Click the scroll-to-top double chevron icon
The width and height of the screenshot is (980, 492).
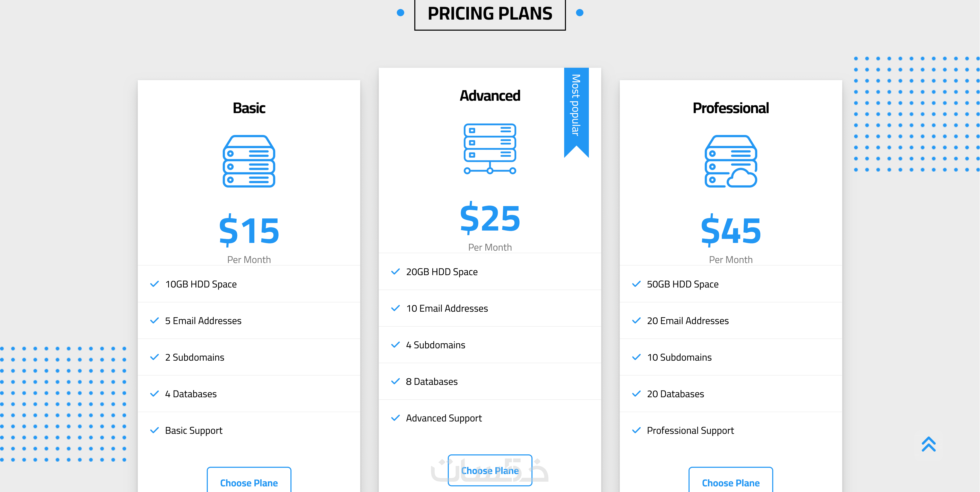coord(928,444)
